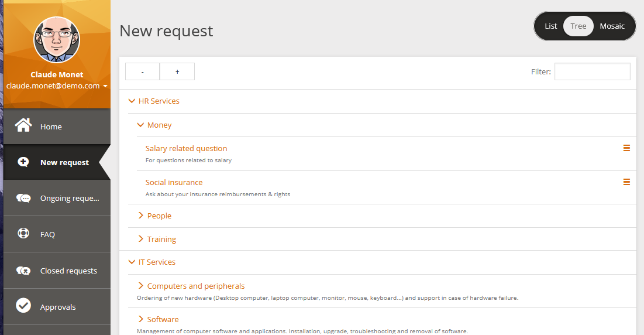Click the FAQ lifebuoy icon

click(23, 234)
